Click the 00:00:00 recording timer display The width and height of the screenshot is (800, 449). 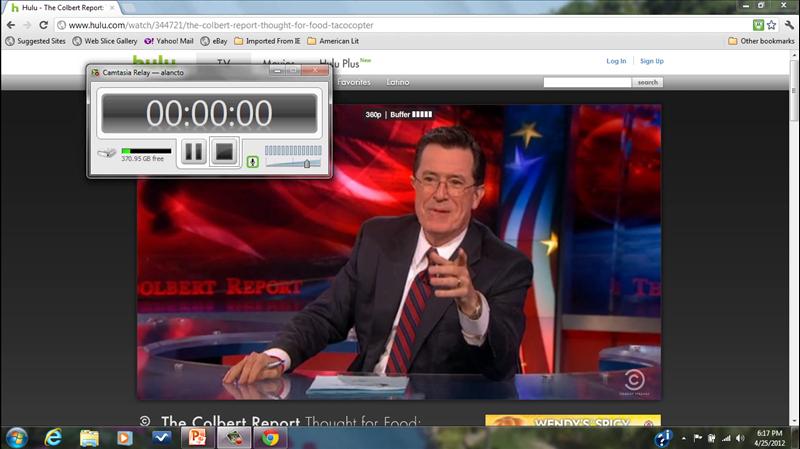pos(209,113)
